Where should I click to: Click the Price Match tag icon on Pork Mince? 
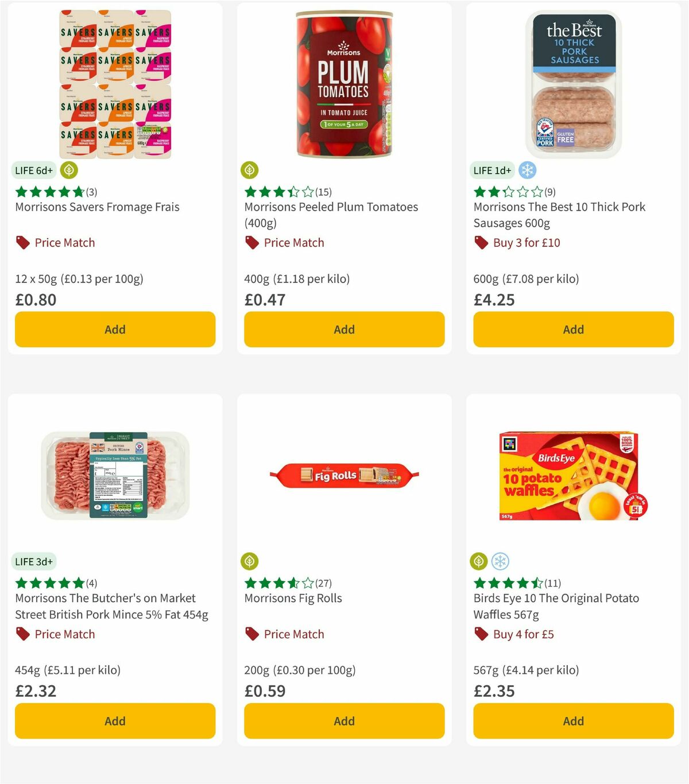pos(22,634)
